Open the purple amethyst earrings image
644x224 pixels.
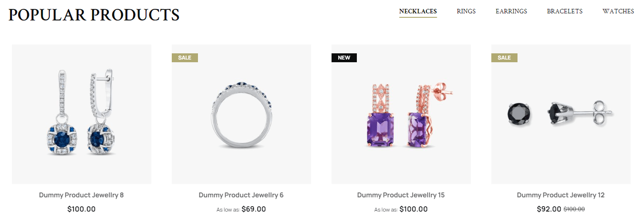(401, 114)
